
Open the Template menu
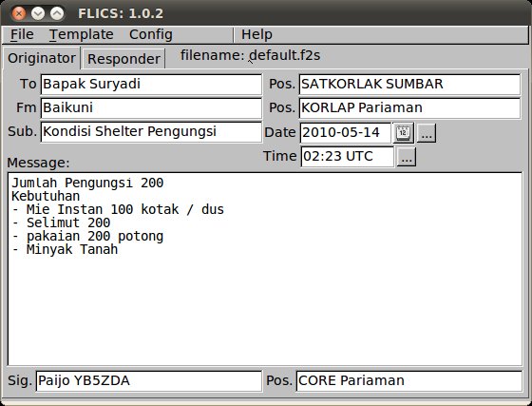(x=81, y=34)
